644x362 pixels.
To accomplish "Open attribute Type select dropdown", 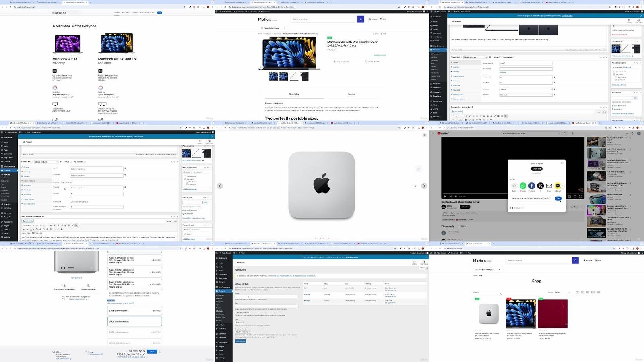I will point(239,322).
